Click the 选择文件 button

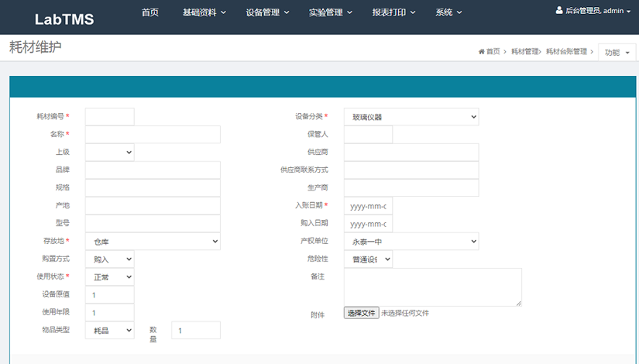(361, 313)
